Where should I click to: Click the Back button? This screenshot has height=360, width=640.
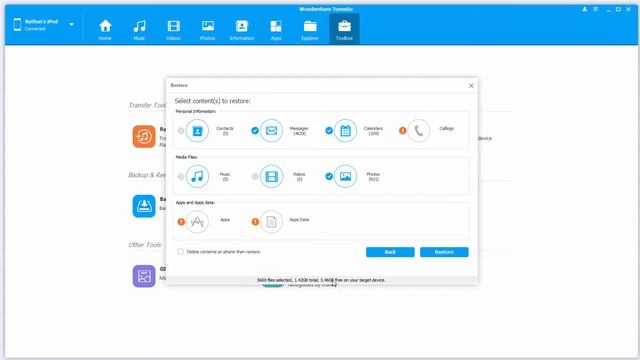point(390,252)
